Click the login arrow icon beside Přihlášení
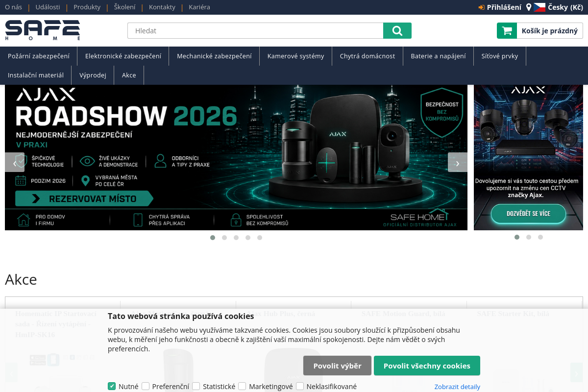588x392 pixels. pyautogui.click(x=481, y=7)
